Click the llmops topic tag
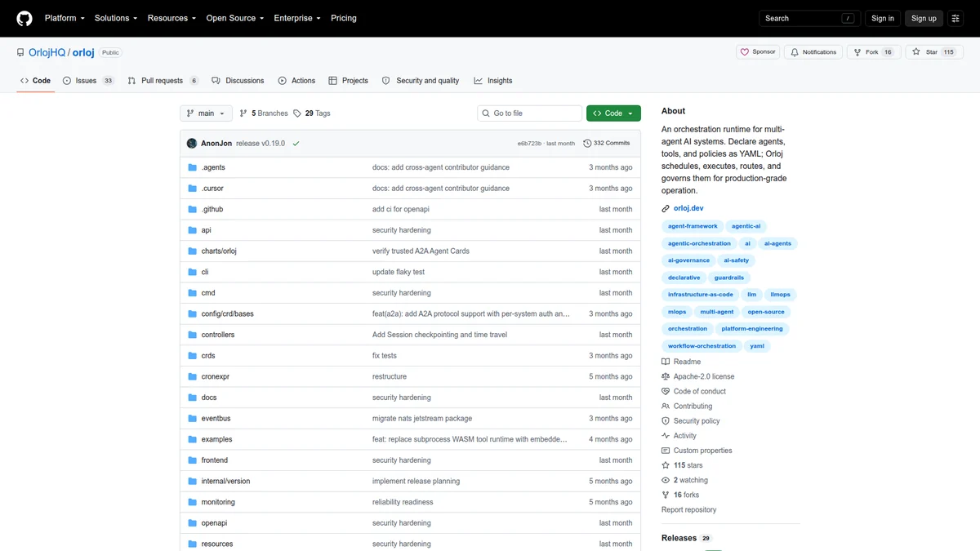 click(x=781, y=295)
